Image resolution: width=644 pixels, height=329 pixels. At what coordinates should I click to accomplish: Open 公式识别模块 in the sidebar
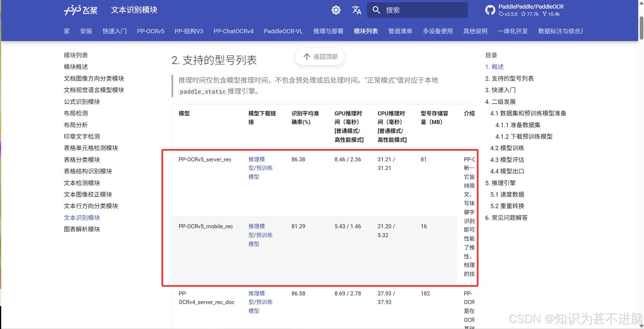click(x=82, y=102)
